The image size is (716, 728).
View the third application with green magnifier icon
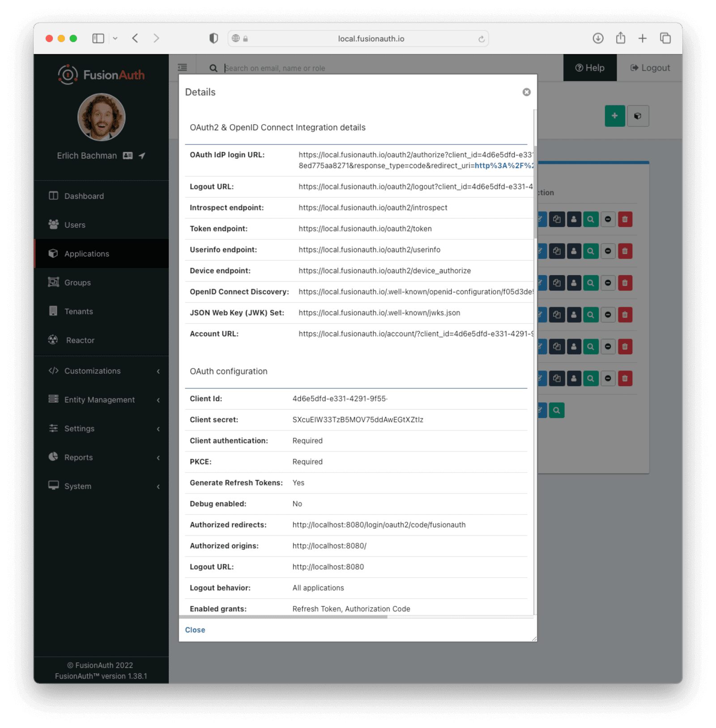pos(591,283)
